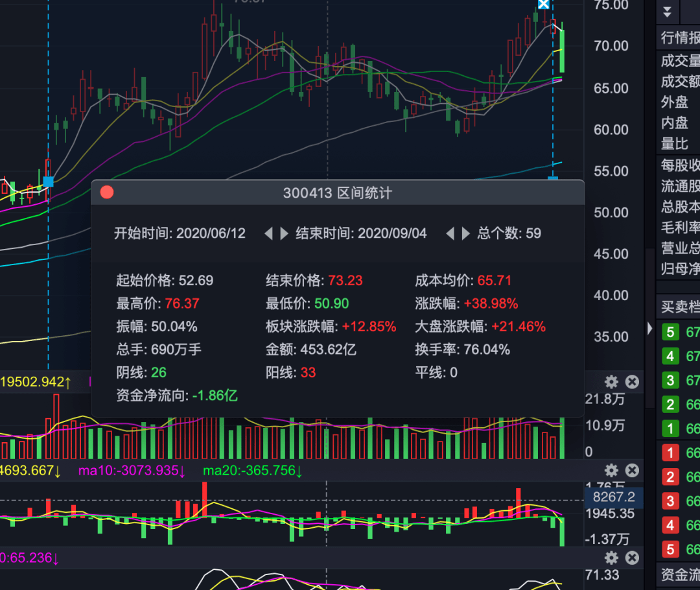Select red buy level 1 badge

(670, 453)
